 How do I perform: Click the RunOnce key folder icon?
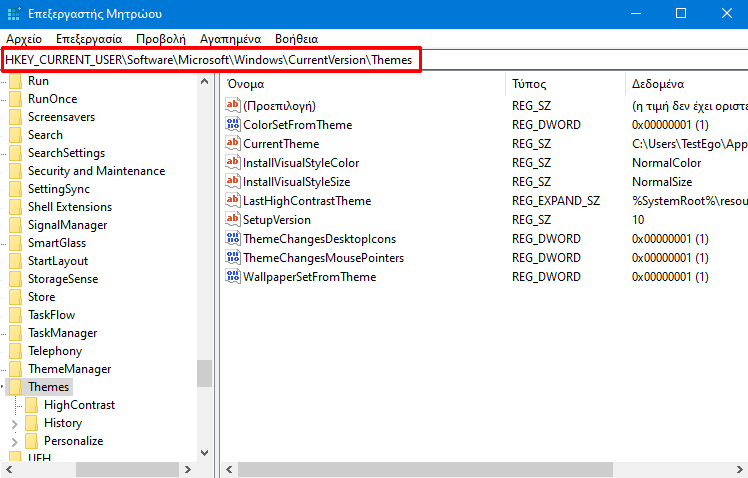[15, 99]
